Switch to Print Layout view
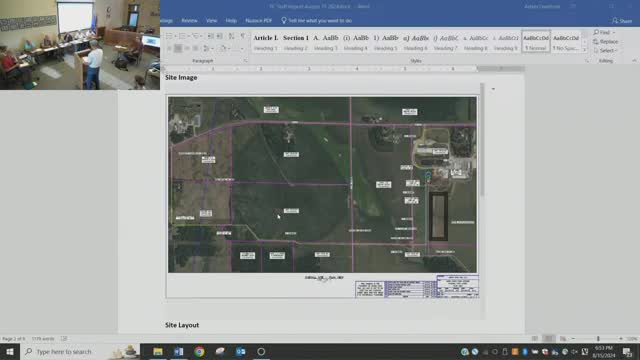The width and height of the screenshot is (640, 360). click(x=549, y=339)
